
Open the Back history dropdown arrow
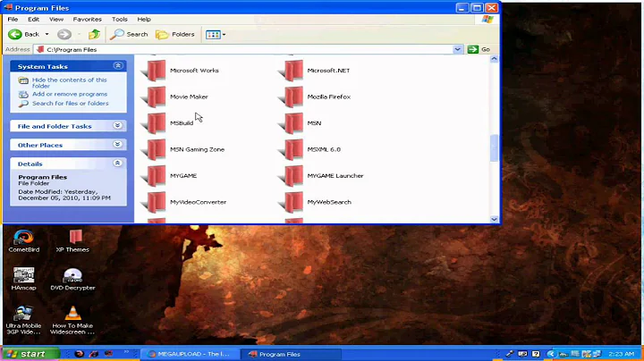[x=47, y=34]
